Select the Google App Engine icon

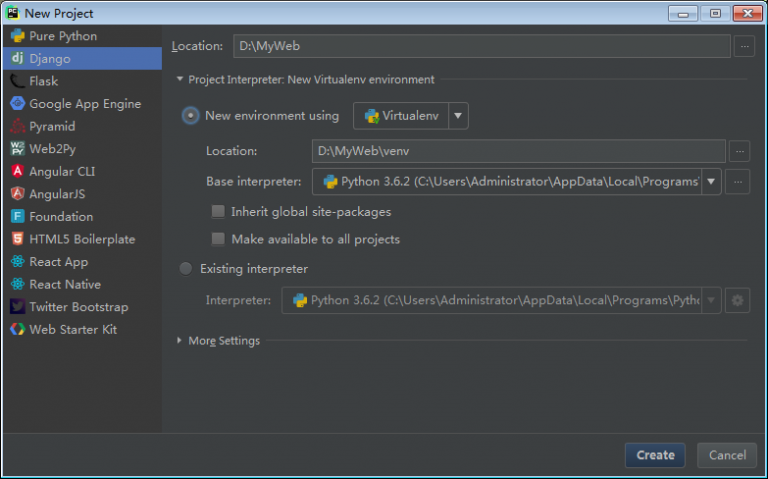point(18,104)
